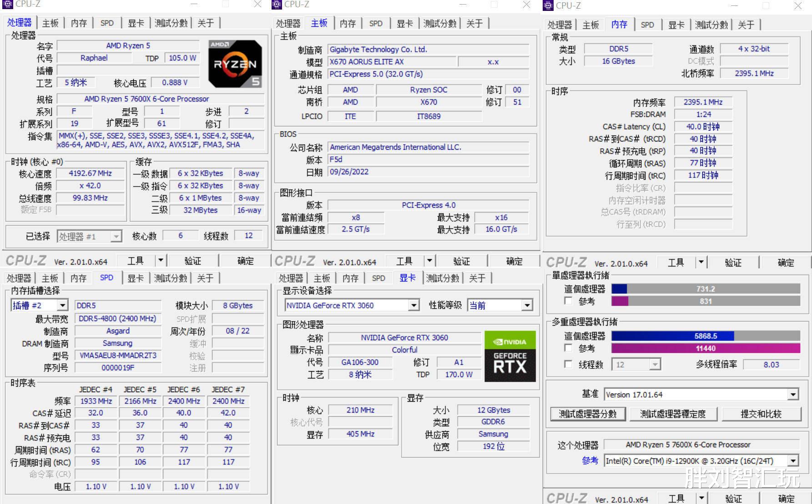
Task: Enable the 参考 checkbox under 多重處理器執行緒
Action: [x=568, y=348]
